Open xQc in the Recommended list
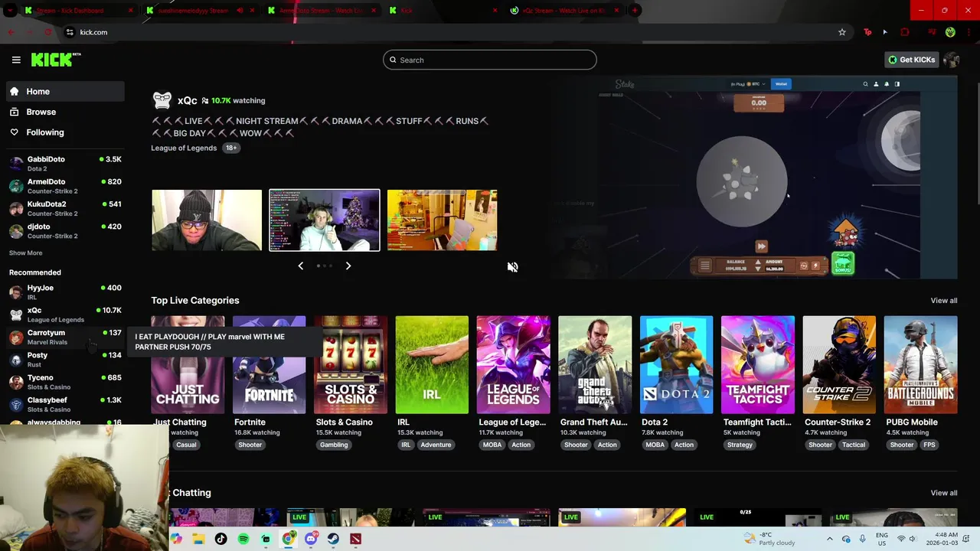This screenshot has height=551, width=980. tap(65, 315)
